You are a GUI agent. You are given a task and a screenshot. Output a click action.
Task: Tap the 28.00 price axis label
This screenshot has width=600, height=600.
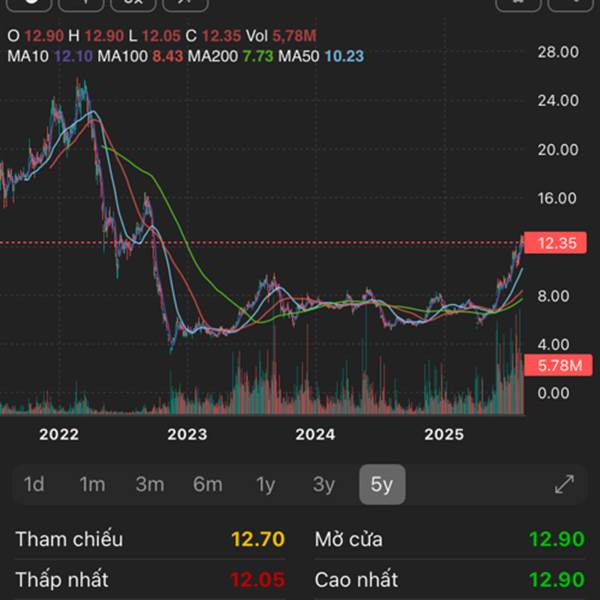click(x=558, y=52)
